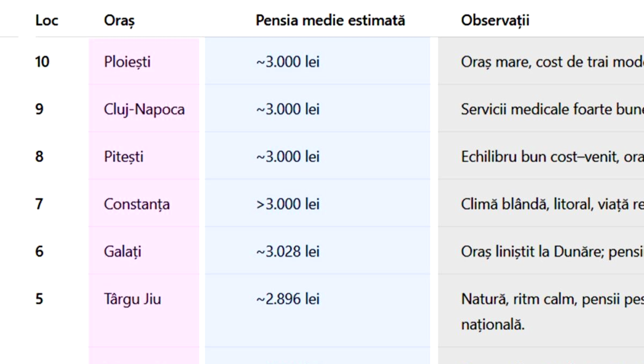Click the Observații column header

coord(495,20)
